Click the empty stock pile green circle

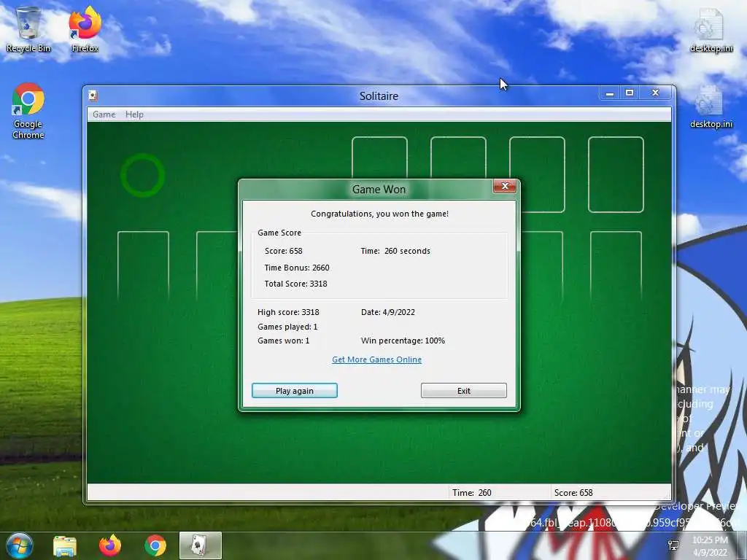142,175
